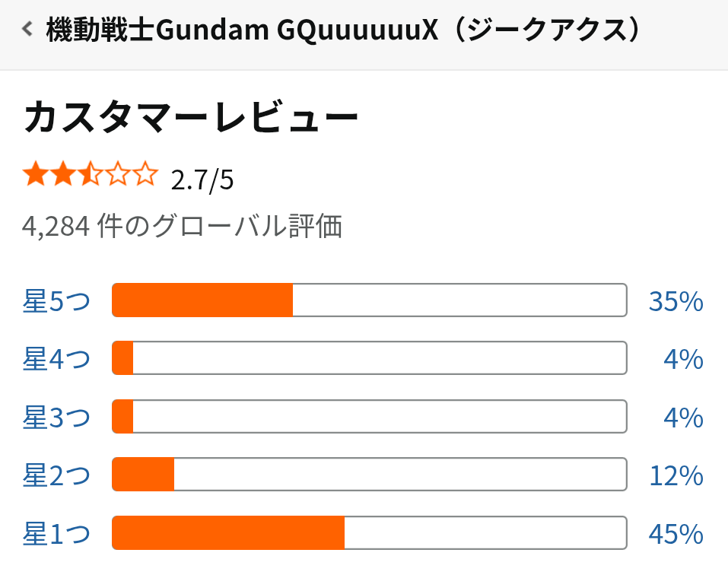Click the 35% percentage link
The width and height of the screenshot is (728, 575).
click(676, 301)
